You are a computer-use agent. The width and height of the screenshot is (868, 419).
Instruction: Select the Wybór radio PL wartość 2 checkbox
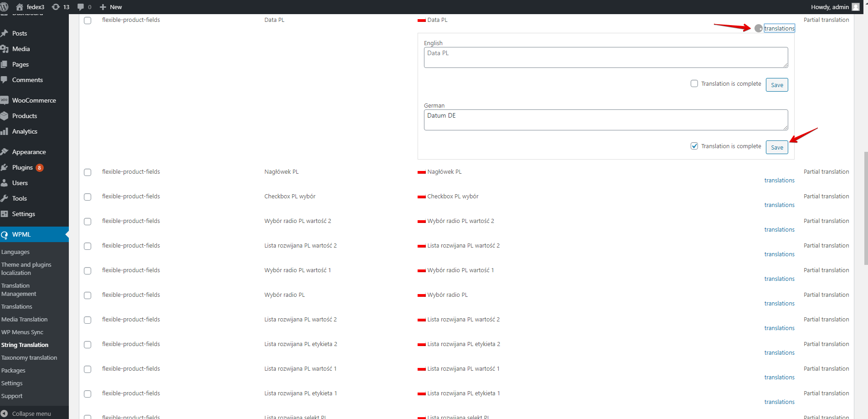(x=88, y=222)
